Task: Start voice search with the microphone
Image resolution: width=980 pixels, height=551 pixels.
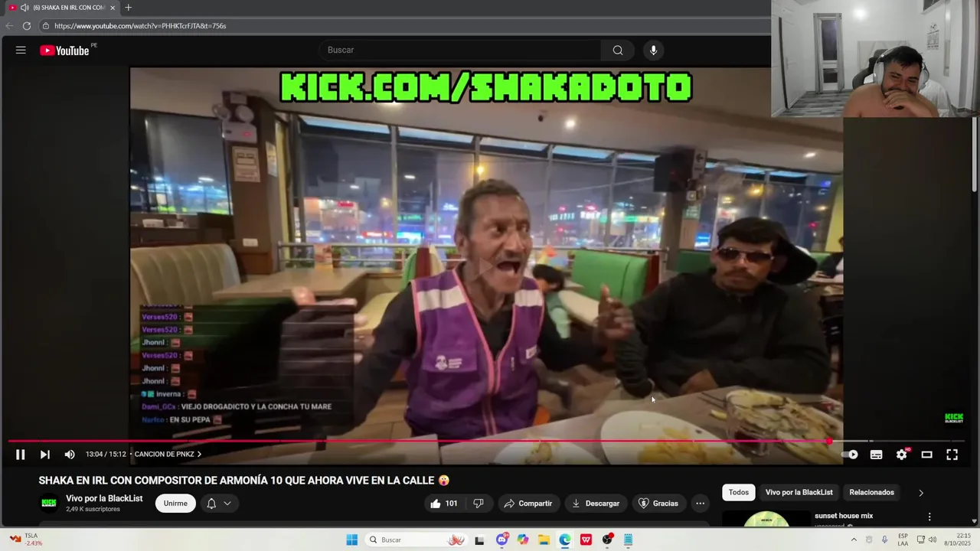Action: coord(653,51)
